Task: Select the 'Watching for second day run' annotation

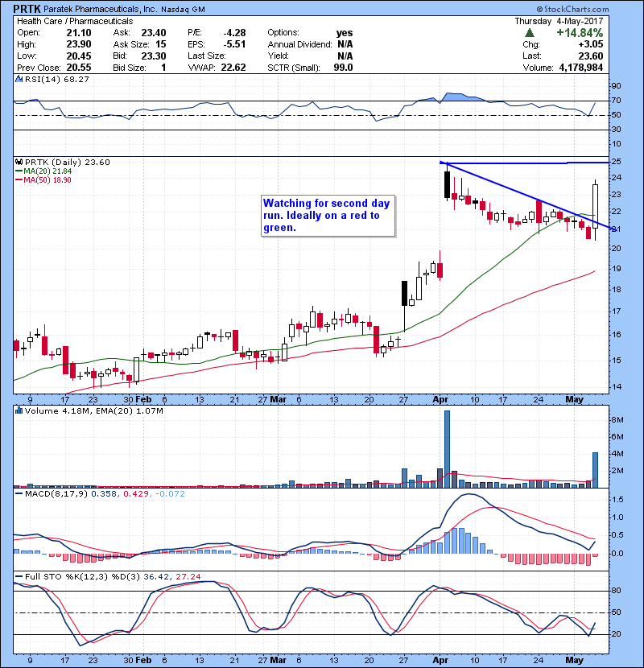Action: click(328, 216)
